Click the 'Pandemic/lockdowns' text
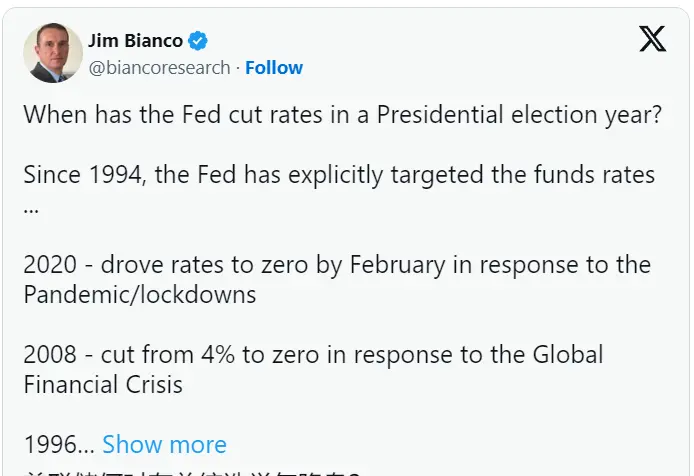 point(139,295)
